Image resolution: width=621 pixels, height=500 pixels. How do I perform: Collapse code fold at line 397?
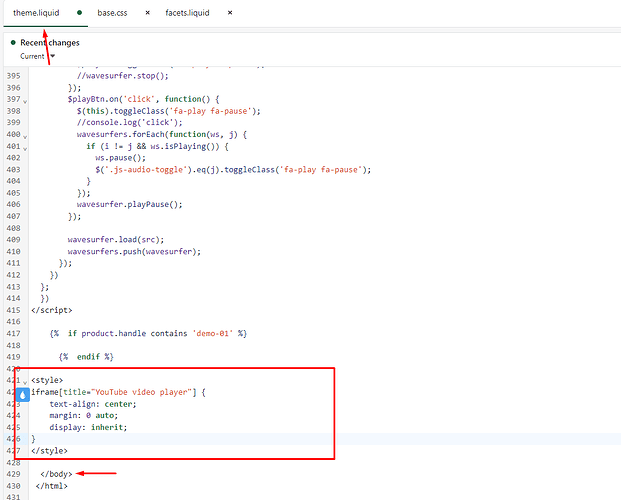pos(23,101)
